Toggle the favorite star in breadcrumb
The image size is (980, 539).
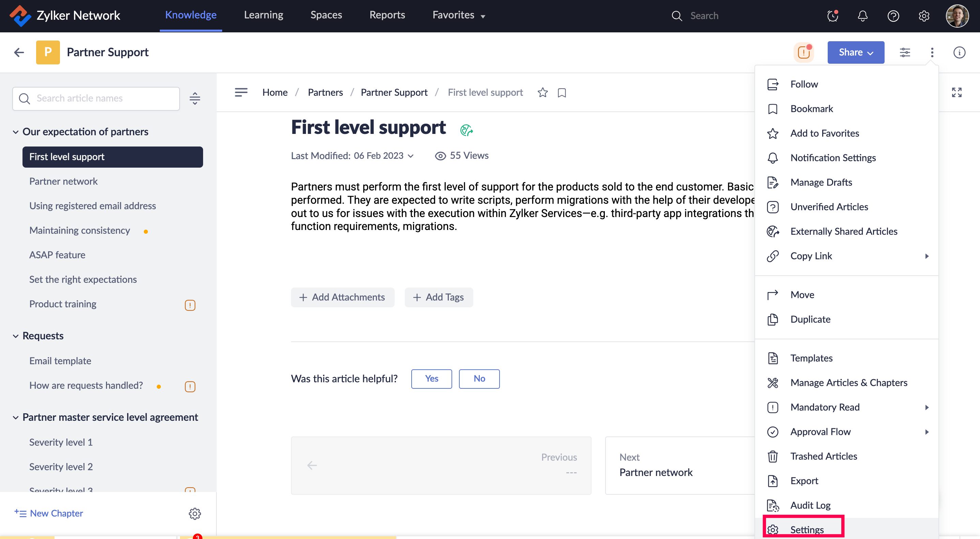[542, 92]
